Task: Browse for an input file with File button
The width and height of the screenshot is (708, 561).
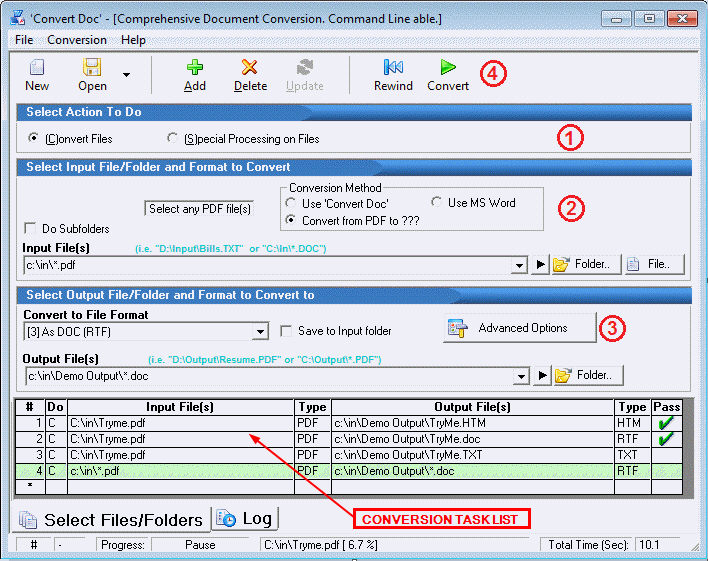Action: click(655, 265)
